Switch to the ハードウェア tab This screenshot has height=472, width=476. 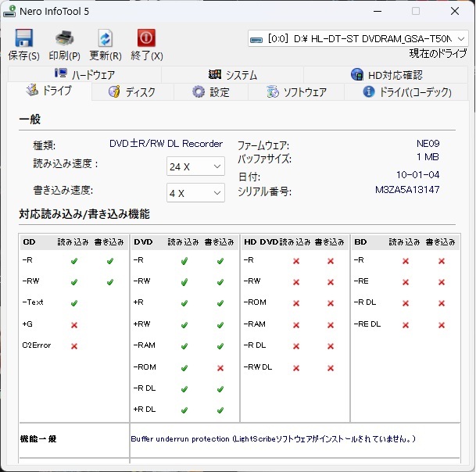coord(84,74)
